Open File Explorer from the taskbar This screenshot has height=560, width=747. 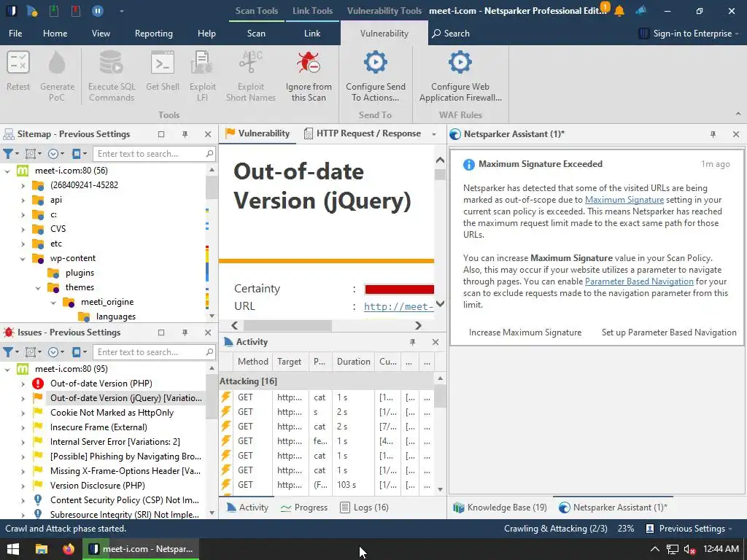point(42,549)
